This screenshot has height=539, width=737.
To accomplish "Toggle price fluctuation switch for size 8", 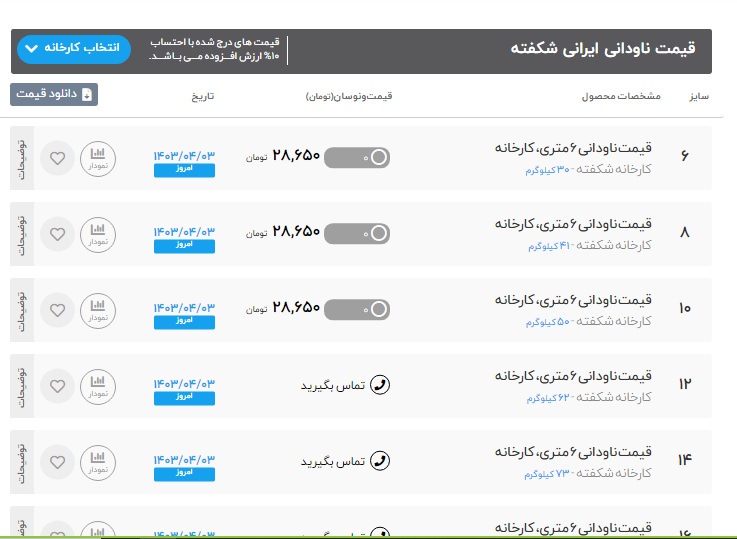I will click(x=357, y=233).
